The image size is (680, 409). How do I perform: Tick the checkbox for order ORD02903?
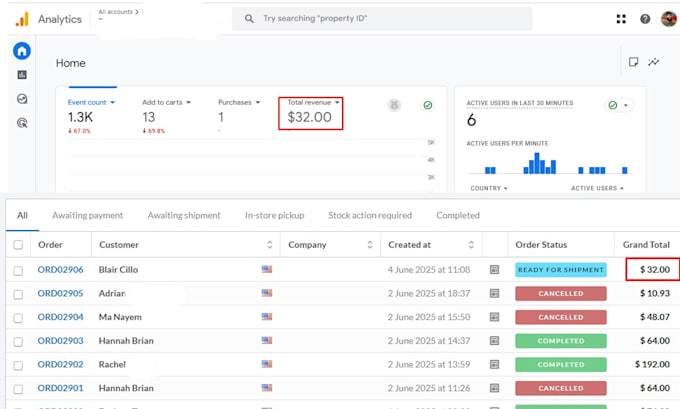click(18, 342)
